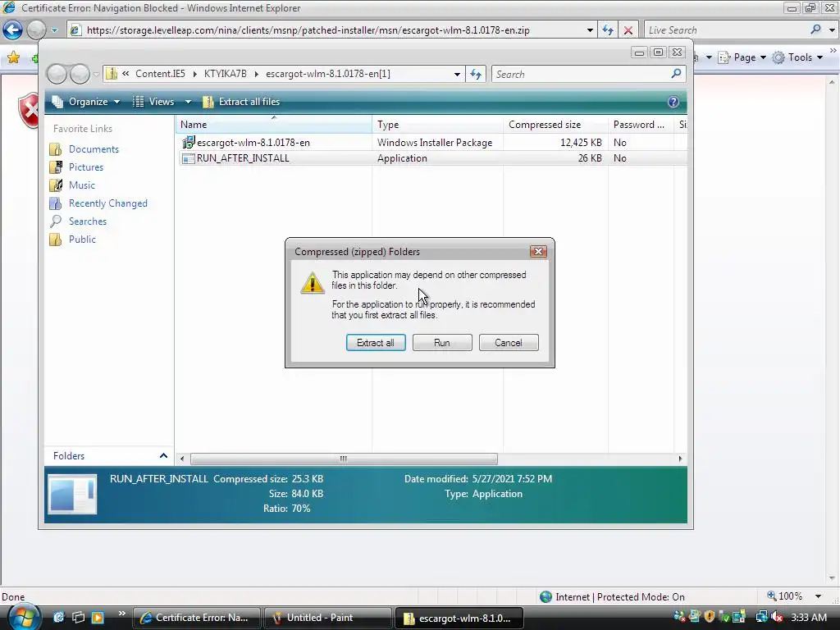The height and width of the screenshot is (630, 840).
Task: Open the Views menu button
Action: [153, 102]
